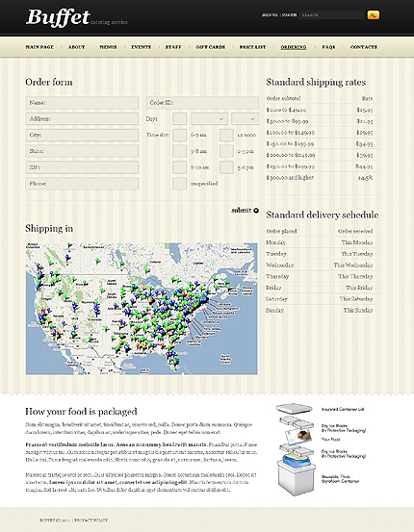This screenshot has width=414, height=532.
Task: Click the Buffet logo
Action: (x=58, y=17)
